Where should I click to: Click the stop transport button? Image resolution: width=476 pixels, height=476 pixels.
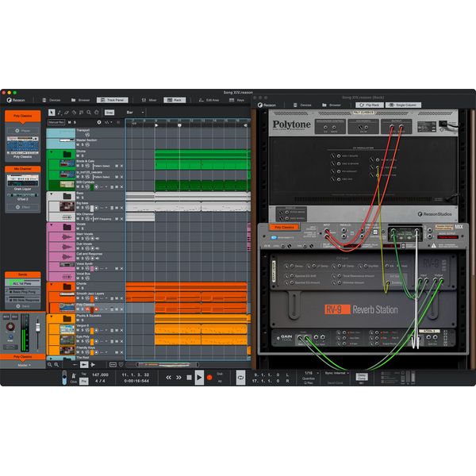189,378
